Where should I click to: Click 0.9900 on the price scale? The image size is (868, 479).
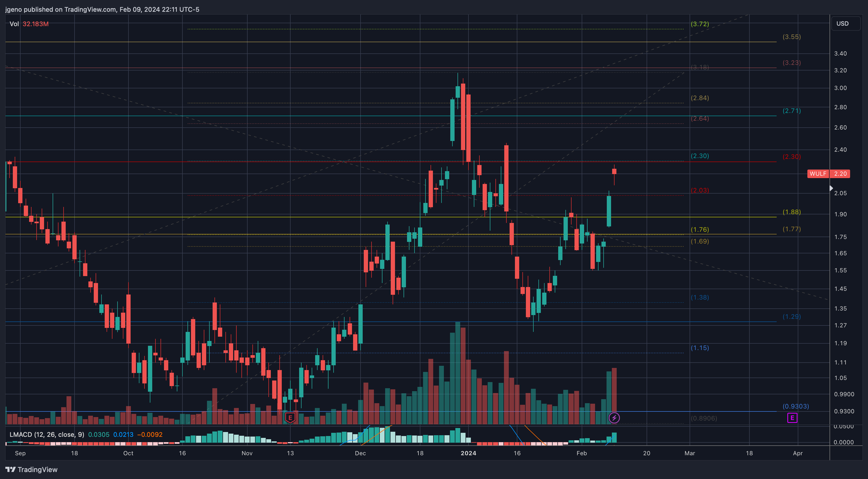pyautogui.click(x=844, y=394)
